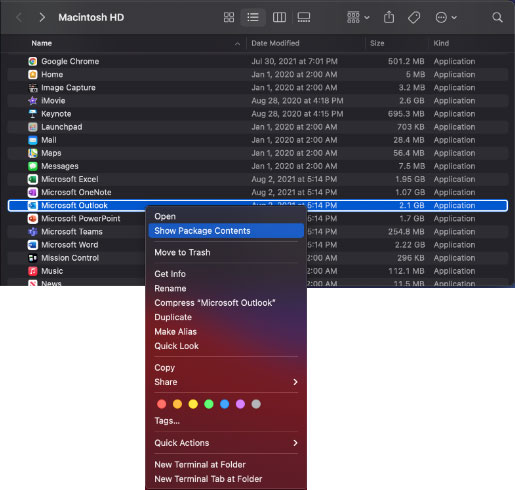Image resolution: width=515 pixels, height=490 pixels.
Task: Select the Launchpad app icon
Action: point(33,127)
